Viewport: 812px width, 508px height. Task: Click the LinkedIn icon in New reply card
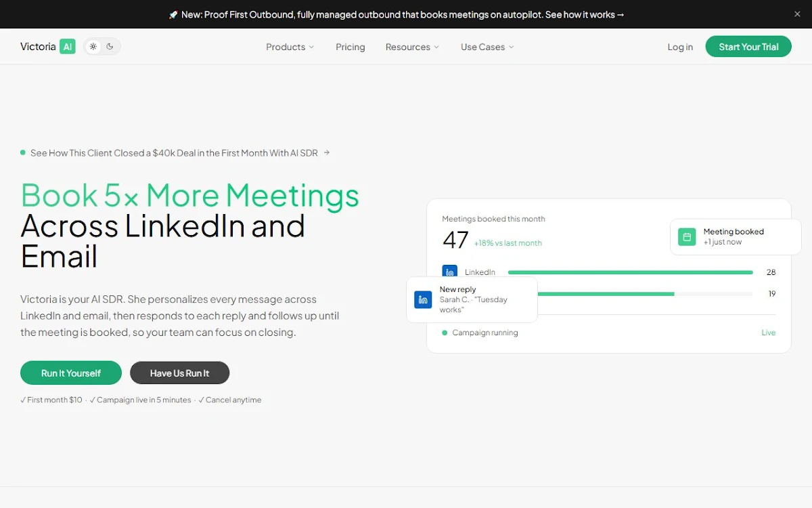(423, 299)
